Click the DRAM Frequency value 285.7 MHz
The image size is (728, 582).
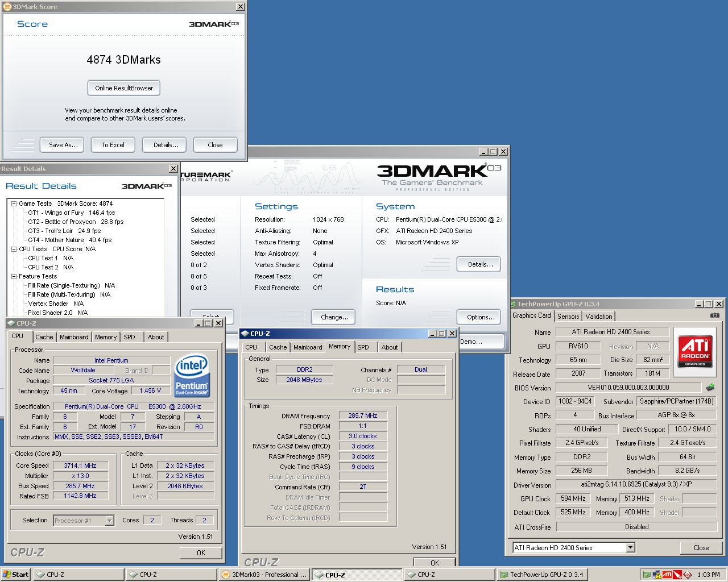(x=363, y=415)
